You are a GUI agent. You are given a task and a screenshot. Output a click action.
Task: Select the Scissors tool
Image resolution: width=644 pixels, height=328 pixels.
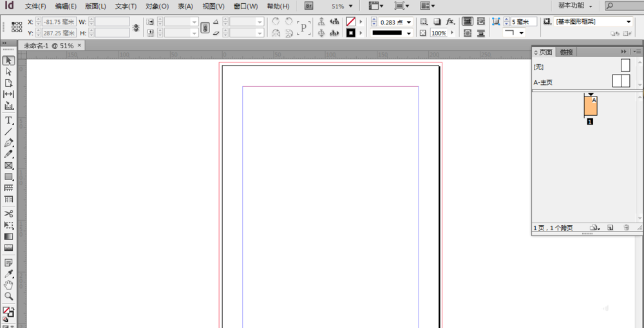pos(8,214)
